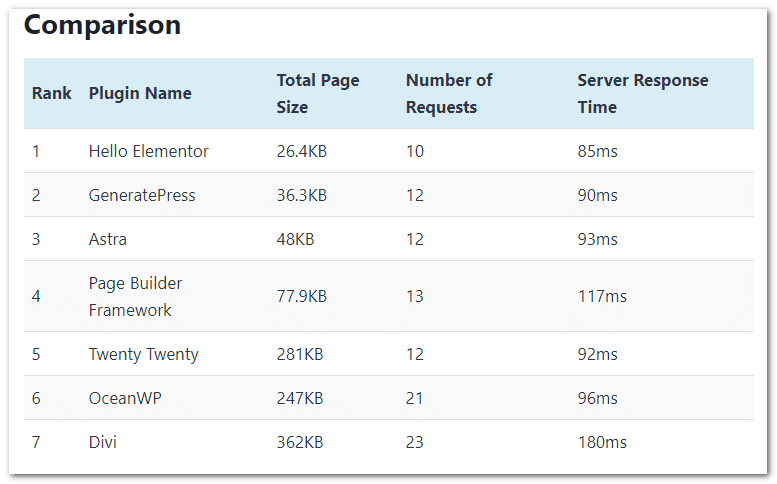Select the 180ms response time cell
777x484 pixels.
602,442
